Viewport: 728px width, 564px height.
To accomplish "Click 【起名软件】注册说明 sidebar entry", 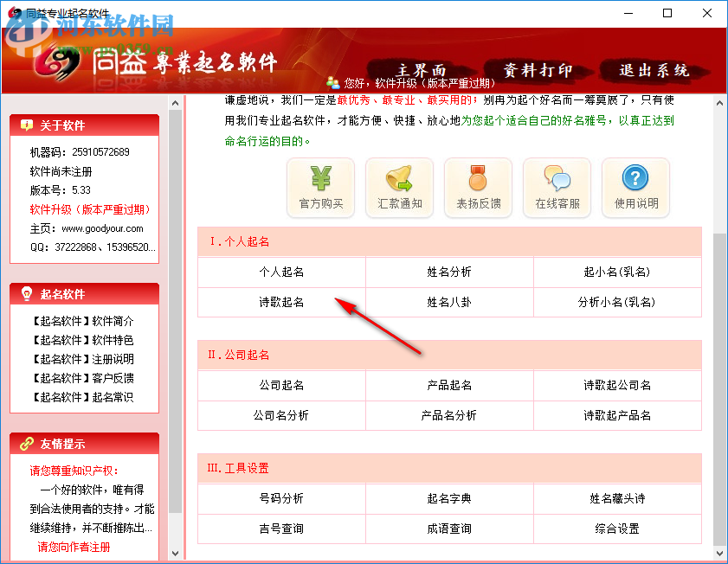I will pos(83,359).
